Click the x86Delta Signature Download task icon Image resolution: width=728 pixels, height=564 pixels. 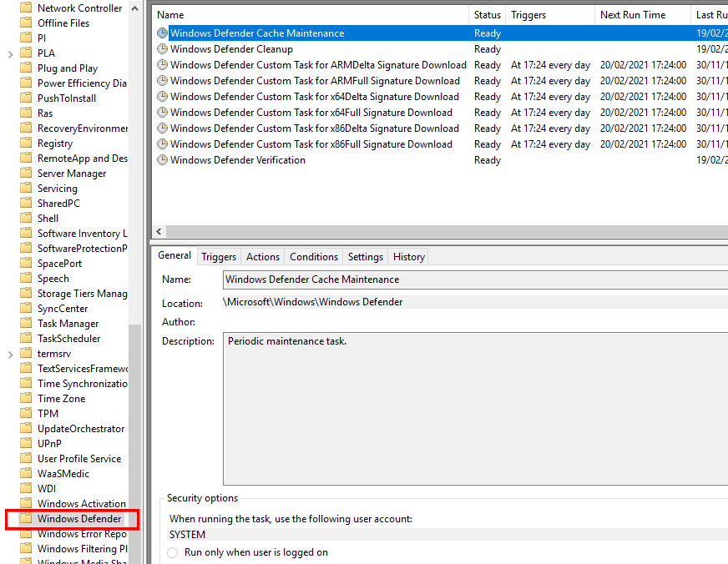(x=162, y=128)
